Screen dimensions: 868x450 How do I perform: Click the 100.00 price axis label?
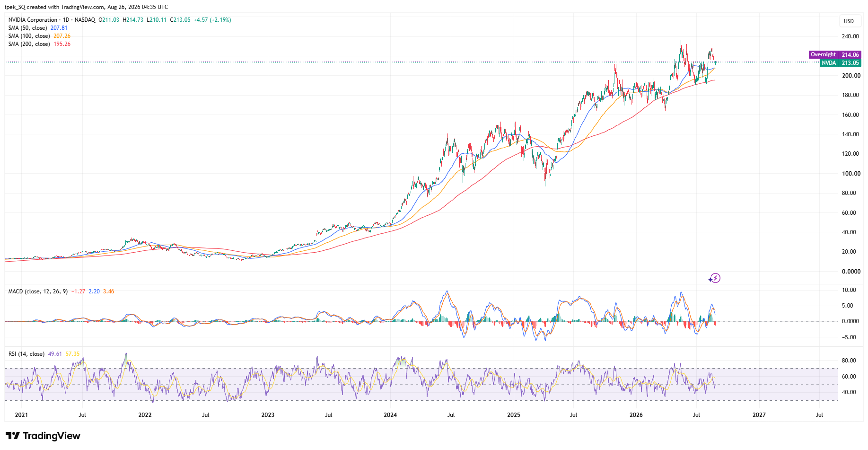850,174
